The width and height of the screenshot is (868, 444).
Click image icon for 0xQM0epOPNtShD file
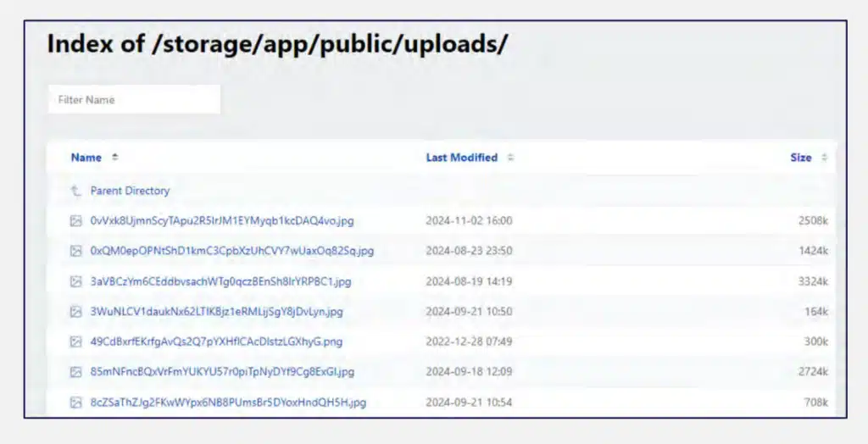(75, 252)
